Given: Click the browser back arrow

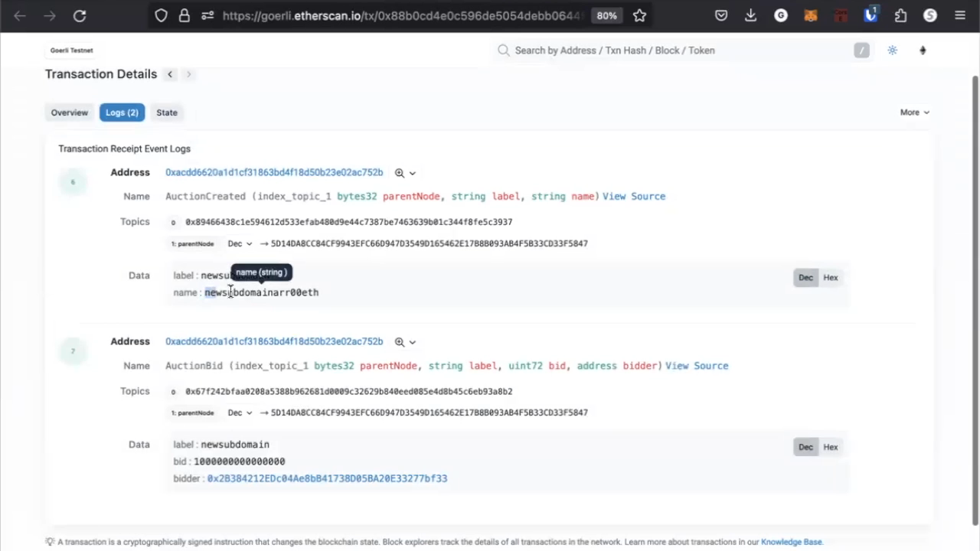Looking at the screenshot, I should [x=20, y=15].
